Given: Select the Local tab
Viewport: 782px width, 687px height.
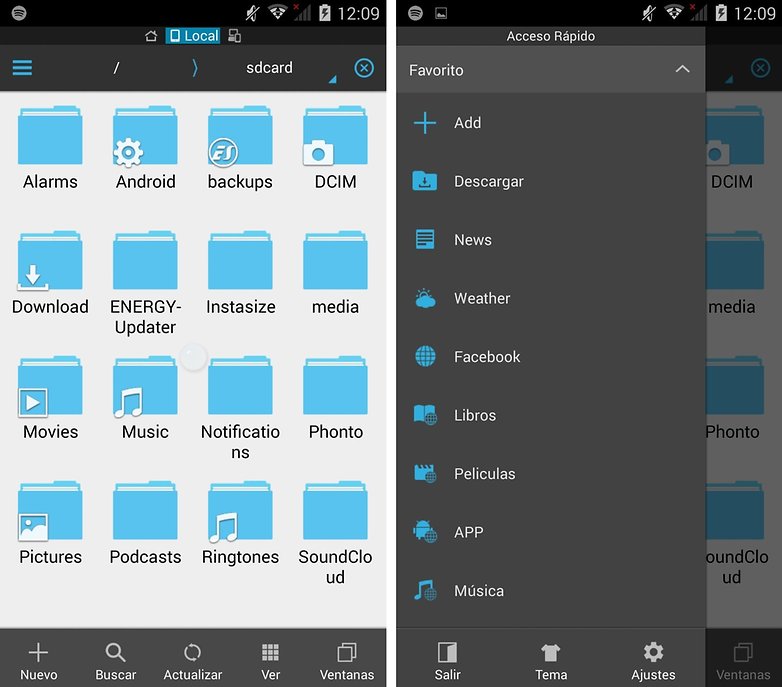Looking at the screenshot, I should [x=193, y=36].
